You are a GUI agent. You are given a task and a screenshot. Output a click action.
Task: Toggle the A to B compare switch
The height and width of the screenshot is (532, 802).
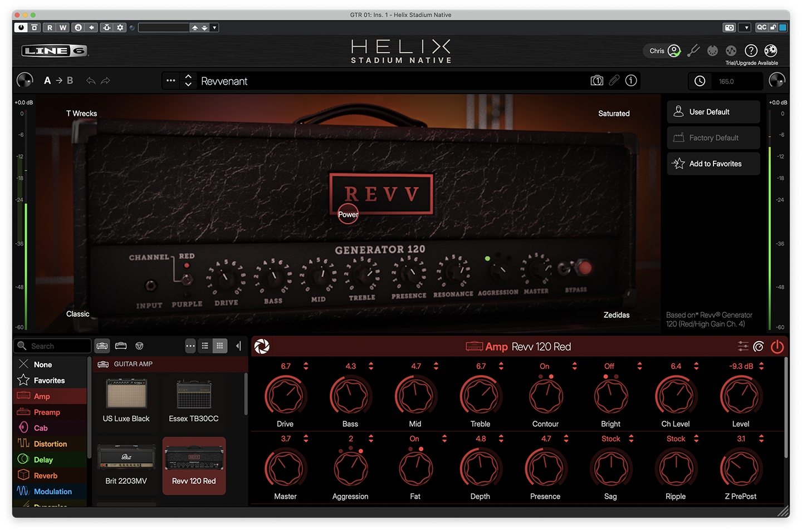pyautogui.click(x=58, y=81)
